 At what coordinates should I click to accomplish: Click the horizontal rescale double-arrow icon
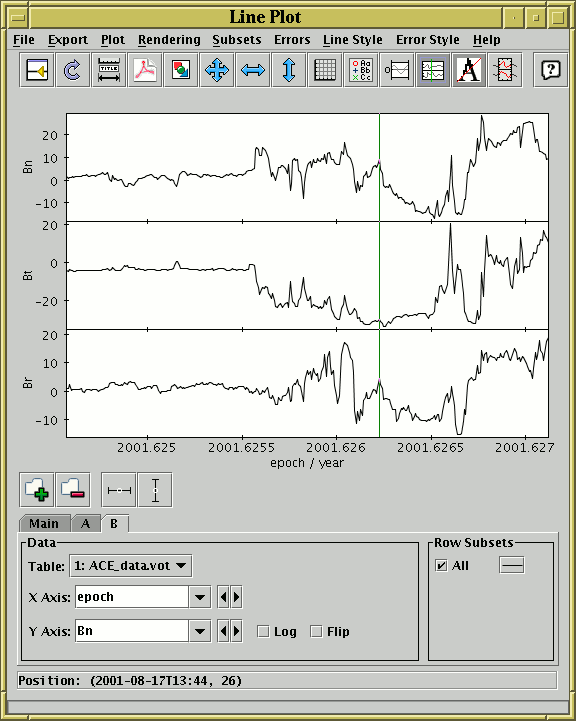point(253,70)
